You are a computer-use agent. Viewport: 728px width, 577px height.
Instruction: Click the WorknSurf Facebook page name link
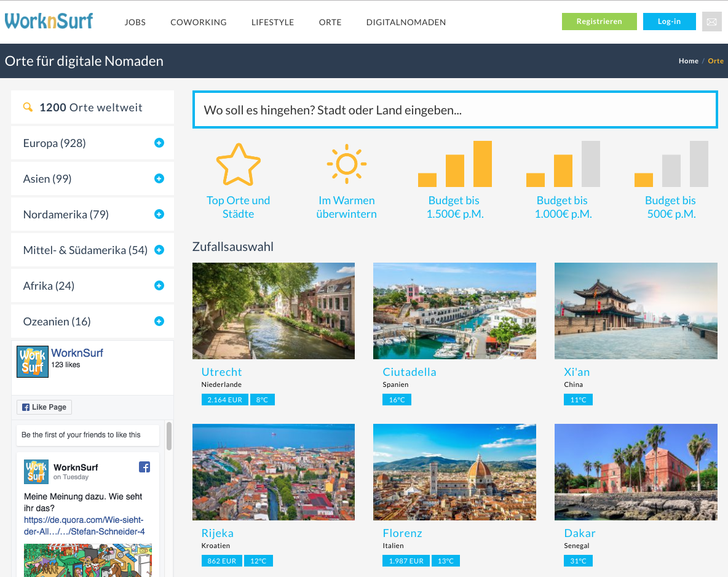[x=77, y=353]
